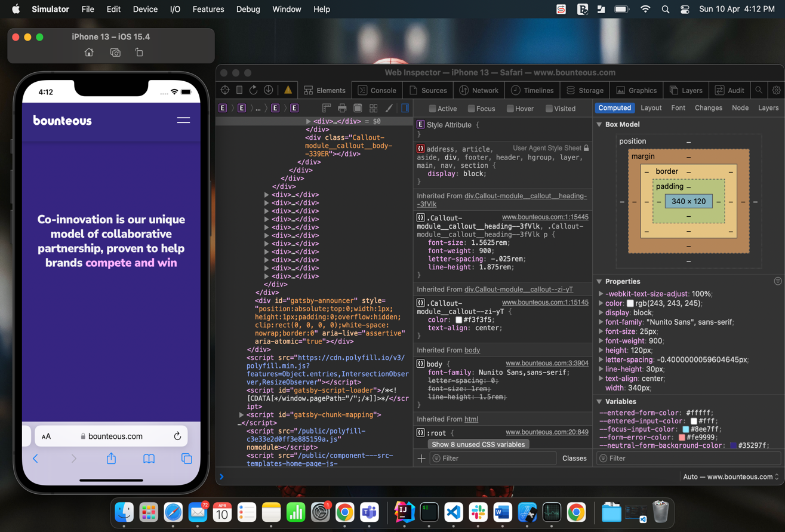The width and height of the screenshot is (785, 532).
Task: Open the Debug menu in the Simulator menu bar
Action: point(248,9)
